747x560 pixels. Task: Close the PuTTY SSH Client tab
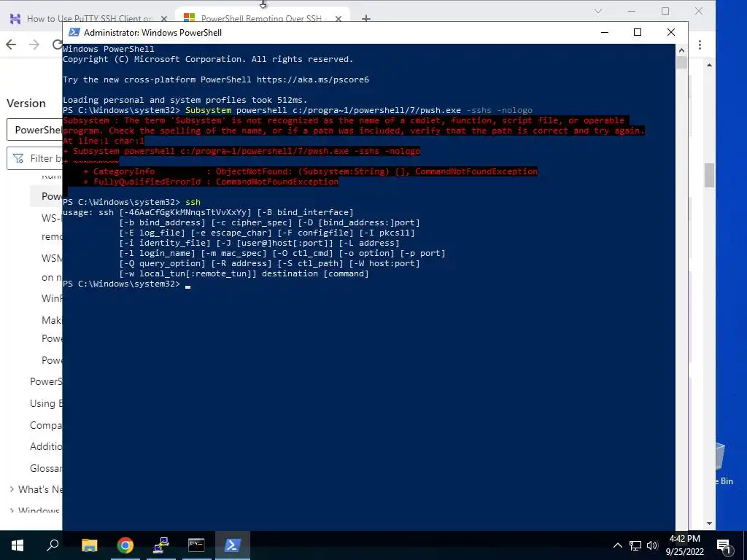click(x=164, y=19)
